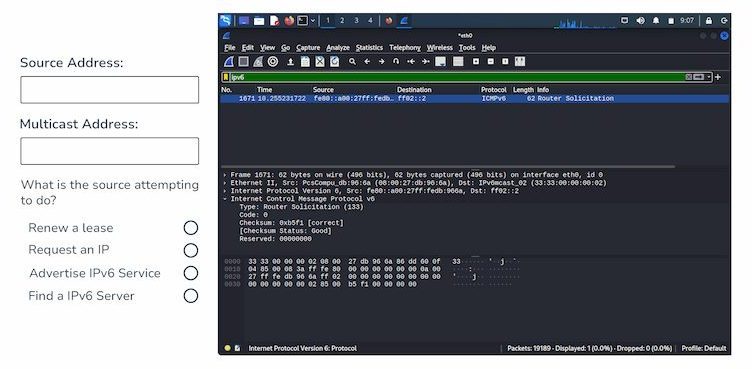Viewport: 752px width, 369px height.
Task: Switch to workspace 2 in the top panel
Action: (342, 21)
